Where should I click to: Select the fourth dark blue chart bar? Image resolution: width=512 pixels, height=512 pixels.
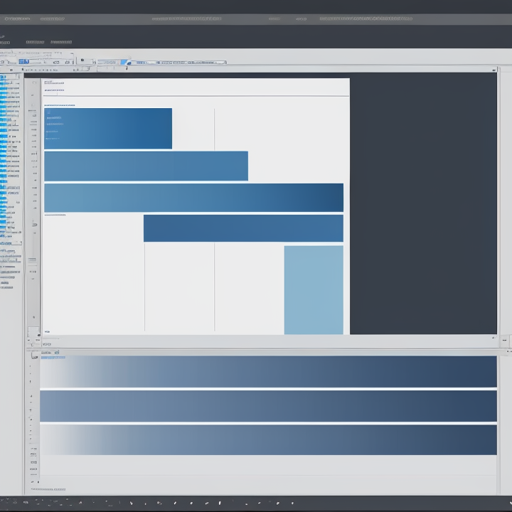(x=243, y=228)
